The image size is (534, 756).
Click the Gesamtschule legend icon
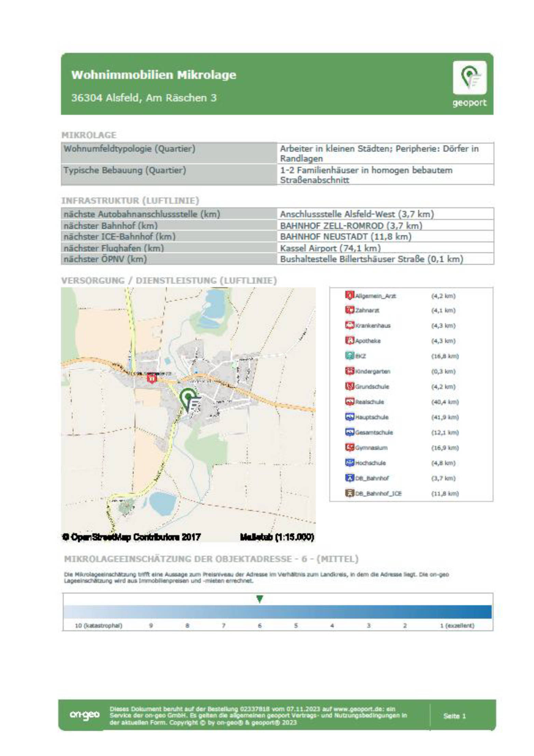[349, 432]
